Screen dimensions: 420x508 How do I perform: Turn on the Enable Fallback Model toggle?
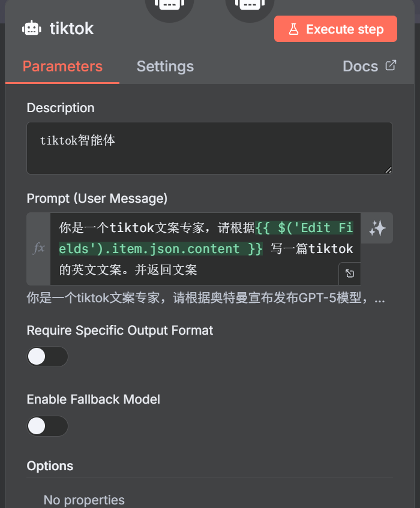(x=47, y=426)
